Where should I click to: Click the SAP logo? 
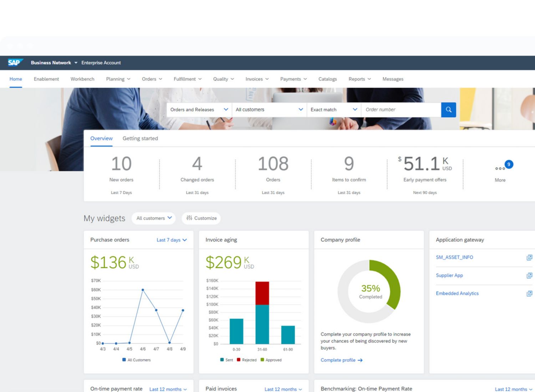click(x=15, y=63)
